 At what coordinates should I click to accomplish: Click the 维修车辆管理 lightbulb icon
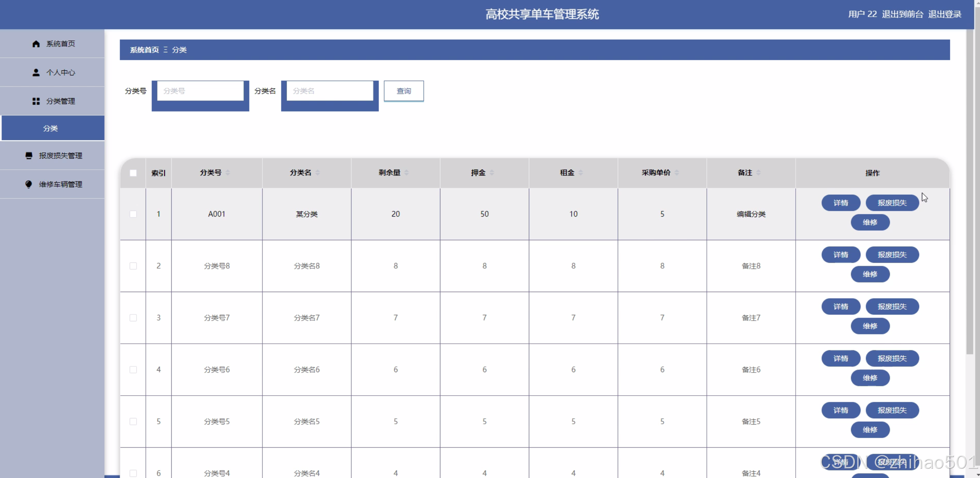(x=28, y=184)
